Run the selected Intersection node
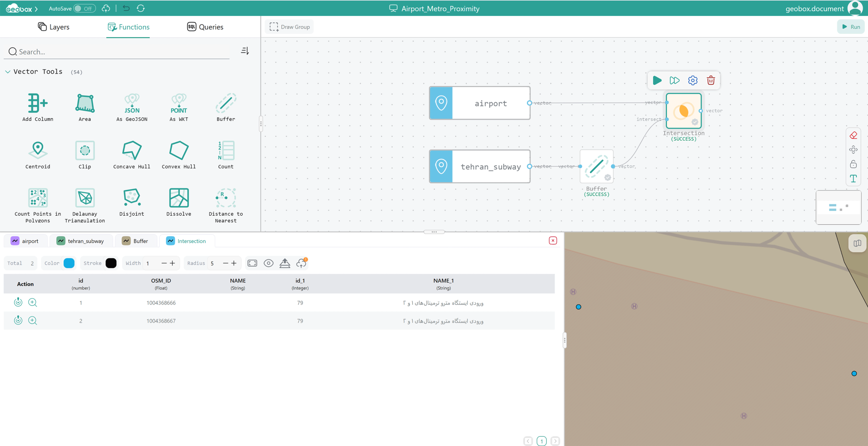 coord(657,80)
